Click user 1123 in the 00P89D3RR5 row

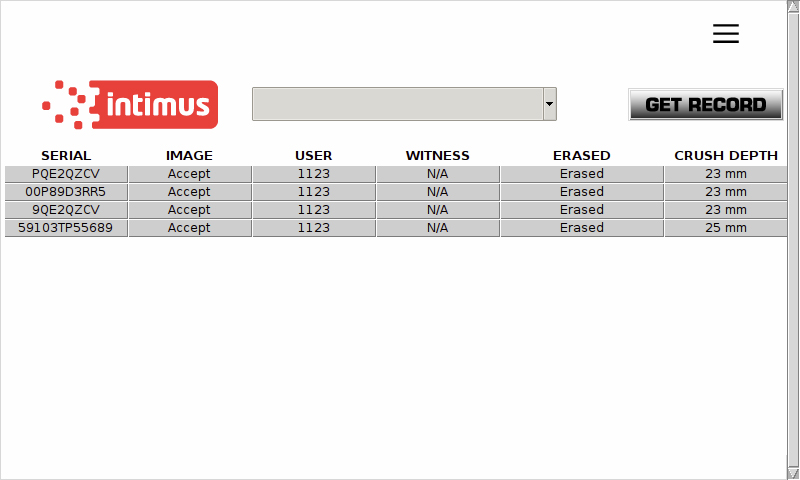click(x=314, y=192)
